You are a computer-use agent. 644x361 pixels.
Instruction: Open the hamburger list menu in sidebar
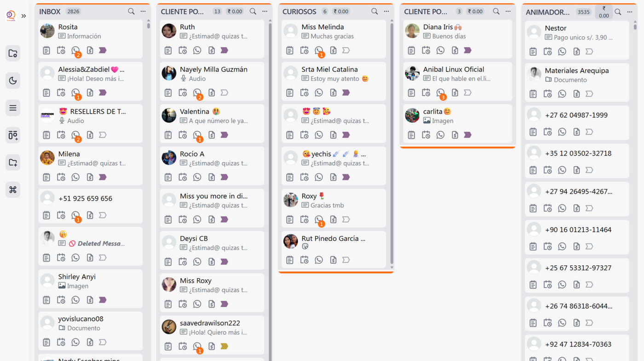(x=13, y=108)
